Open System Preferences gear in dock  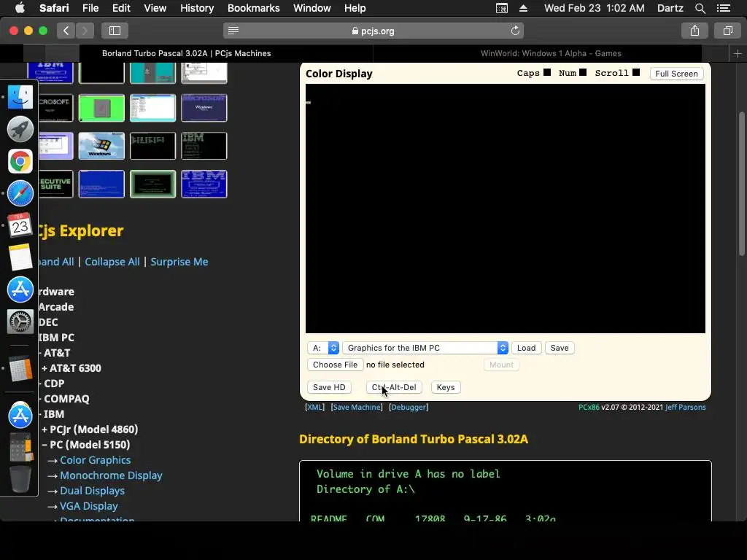click(x=20, y=322)
